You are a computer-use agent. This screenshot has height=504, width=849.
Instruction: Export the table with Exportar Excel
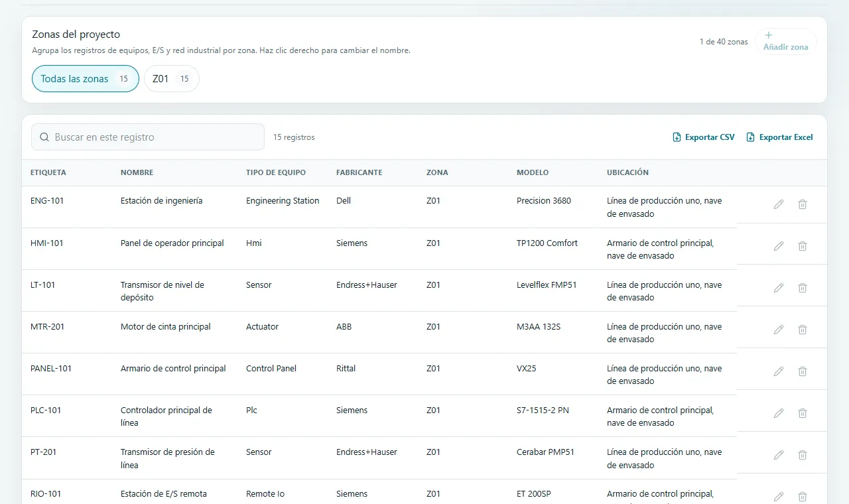(779, 137)
